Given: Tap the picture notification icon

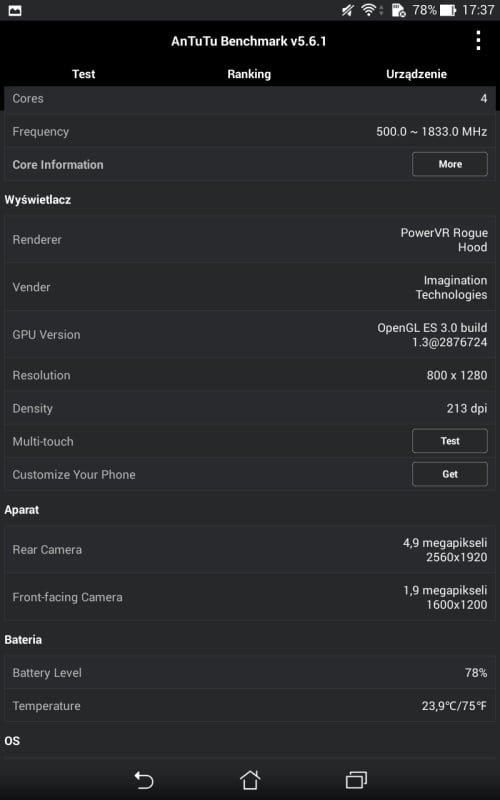Looking at the screenshot, I should tap(15, 10).
